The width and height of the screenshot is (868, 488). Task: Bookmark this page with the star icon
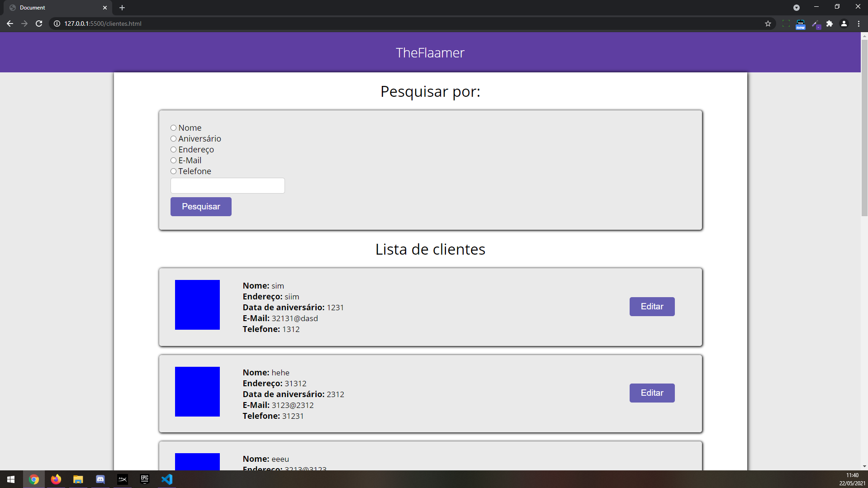[x=768, y=24]
